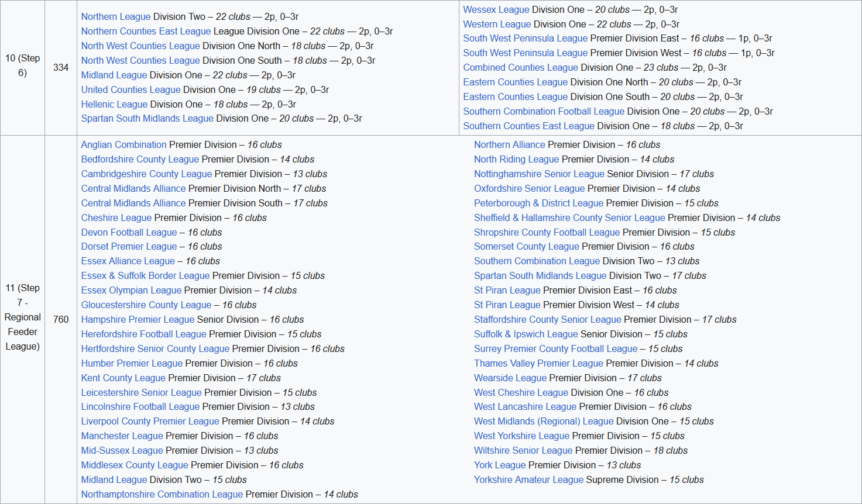
Task: Open Northern Alliance link
Action: pyautogui.click(x=510, y=145)
